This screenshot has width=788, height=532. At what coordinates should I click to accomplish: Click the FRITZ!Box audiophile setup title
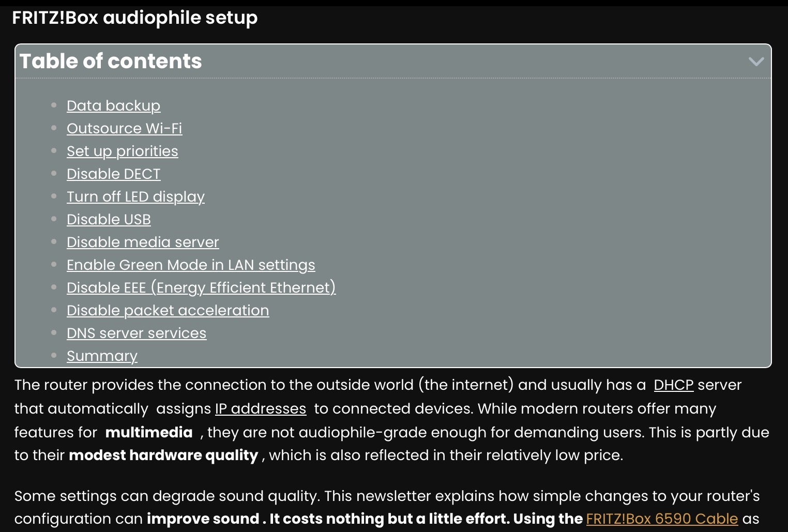(134, 18)
